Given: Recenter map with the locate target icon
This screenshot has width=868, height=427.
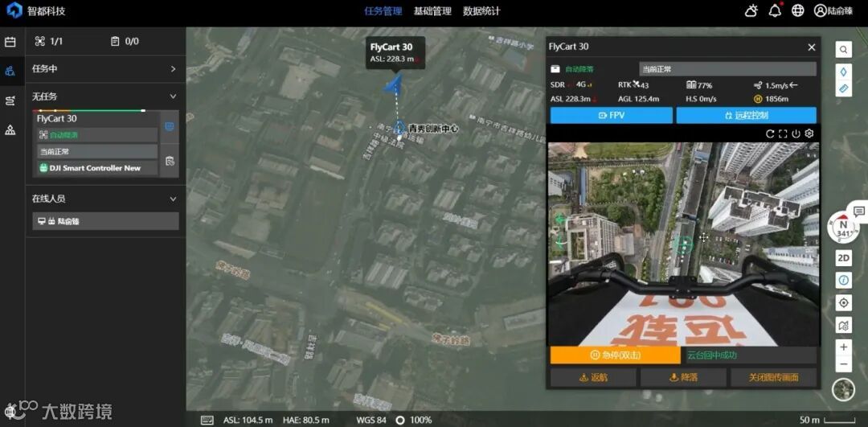Looking at the screenshot, I should pyautogui.click(x=843, y=303).
